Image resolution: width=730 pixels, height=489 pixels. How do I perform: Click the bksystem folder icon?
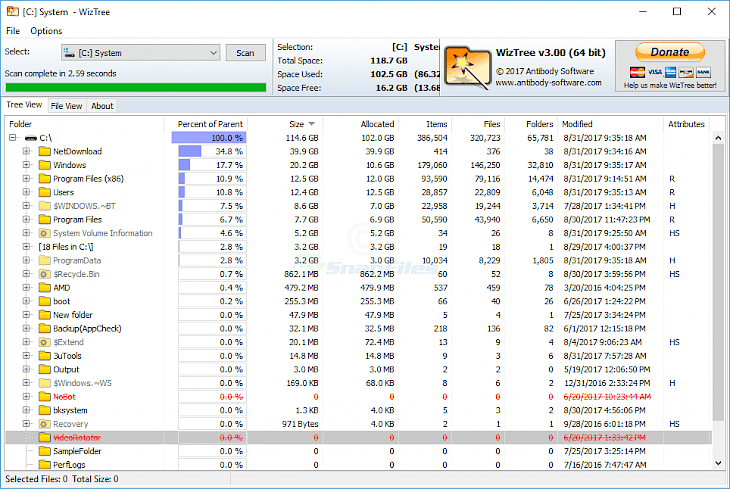click(45, 410)
